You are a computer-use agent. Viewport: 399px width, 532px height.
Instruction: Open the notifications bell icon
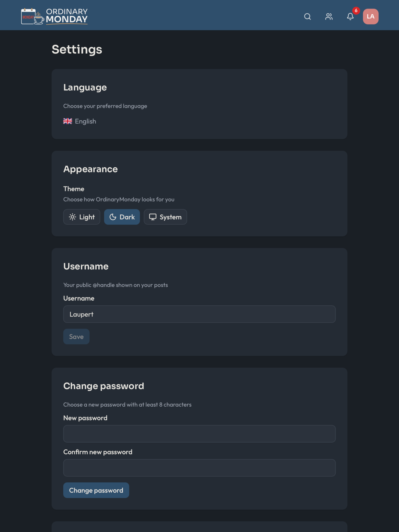[x=350, y=17]
